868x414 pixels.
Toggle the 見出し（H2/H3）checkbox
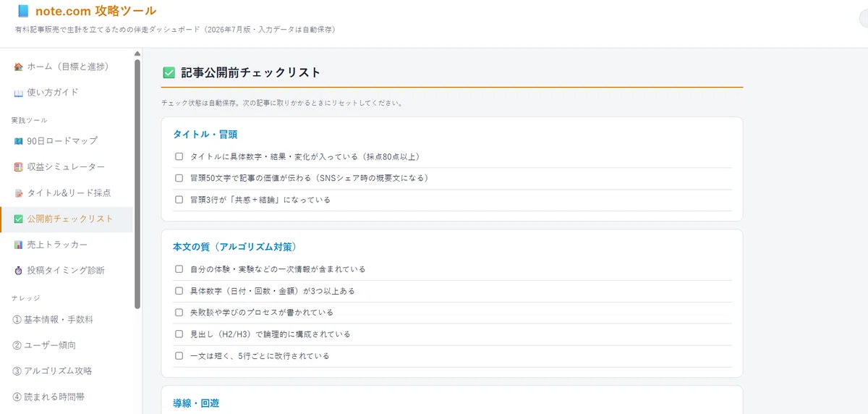point(179,334)
